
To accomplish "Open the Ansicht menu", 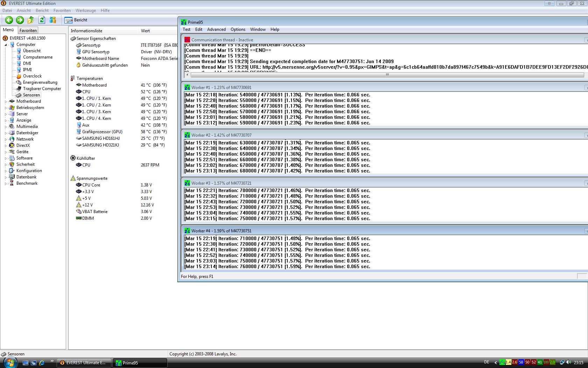I will 24,11.
